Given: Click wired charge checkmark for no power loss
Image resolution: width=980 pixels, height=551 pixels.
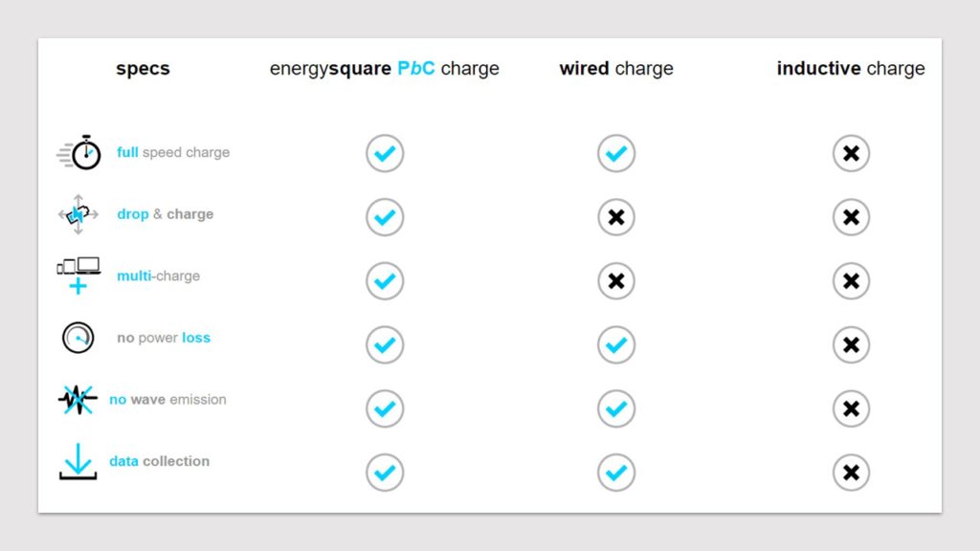Looking at the screenshot, I should (616, 344).
